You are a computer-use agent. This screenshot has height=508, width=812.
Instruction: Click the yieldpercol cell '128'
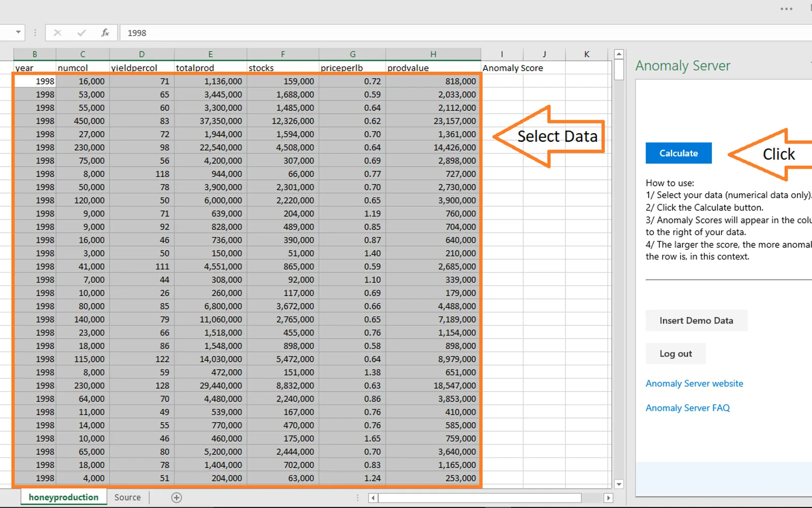pyautogui.click(x=142, y=386)
